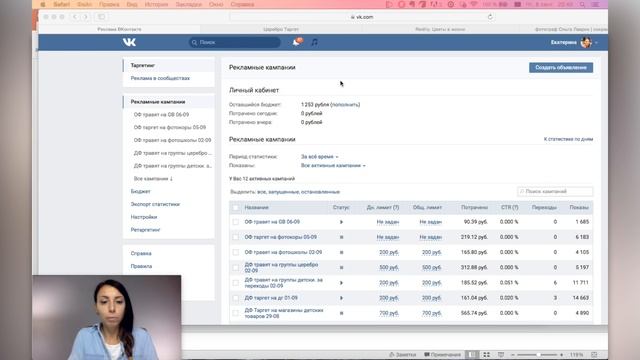Check the box for ДФ травит на группы церебро 02-09
This screenshot has height=360, width=640.
point(236,267)
